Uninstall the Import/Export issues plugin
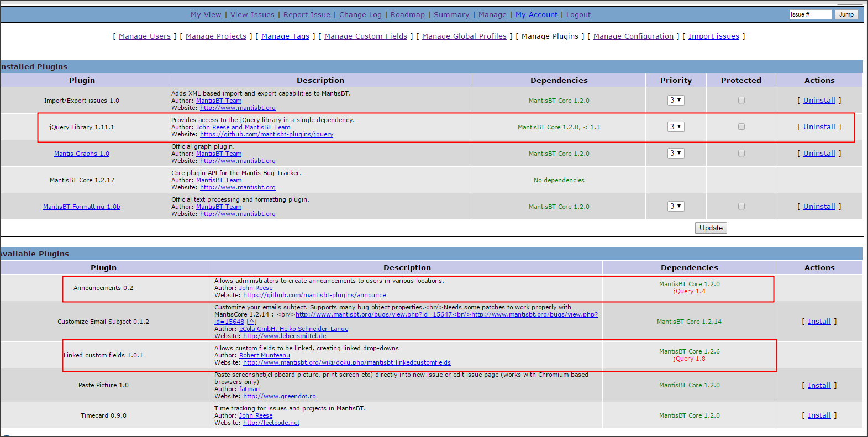 [819, 101]
